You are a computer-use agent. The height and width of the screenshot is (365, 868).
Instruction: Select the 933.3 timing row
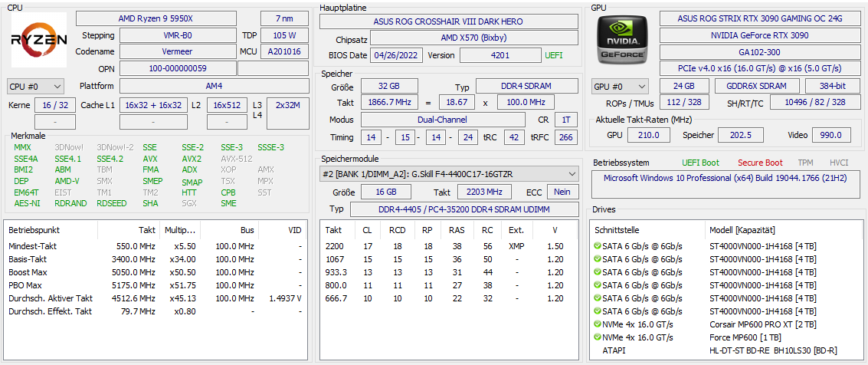pyautogui.click(x=449, y=272)
